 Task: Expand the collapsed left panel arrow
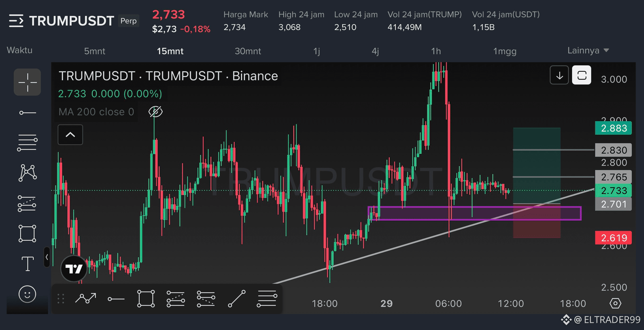[47, 257]
